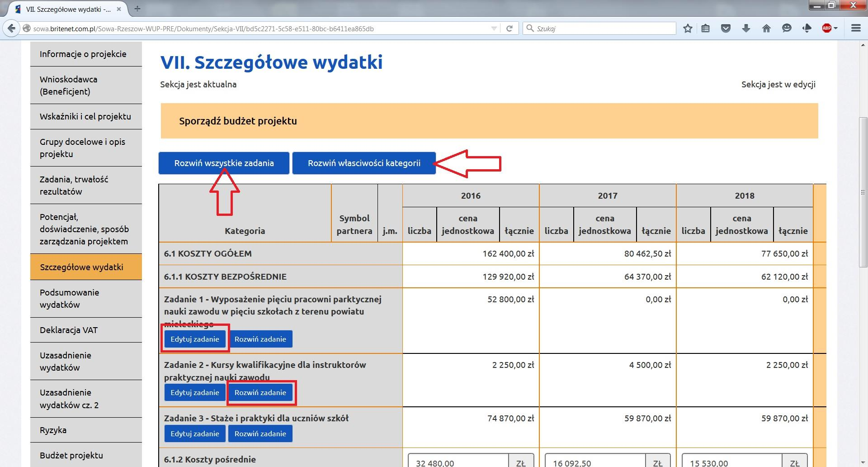Click the scrollbar up arrow
Viewport: 868px width, 467px height.
[863, 45]
